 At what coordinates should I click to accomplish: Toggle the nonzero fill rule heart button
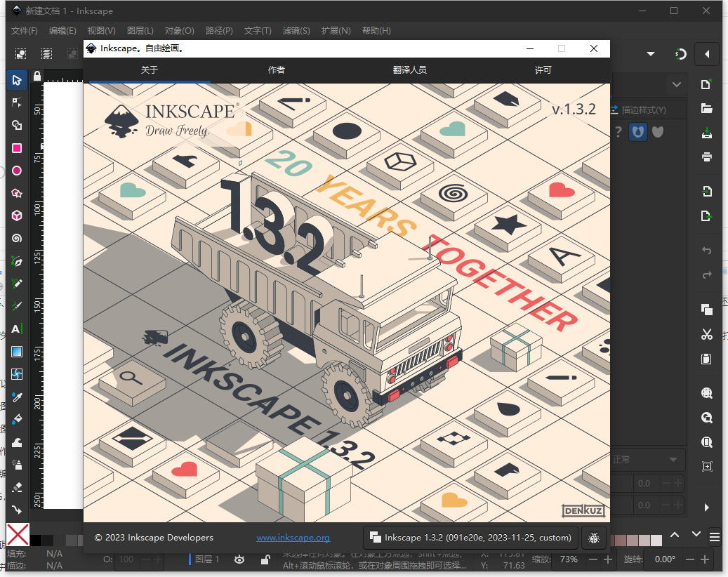point(658,132)
